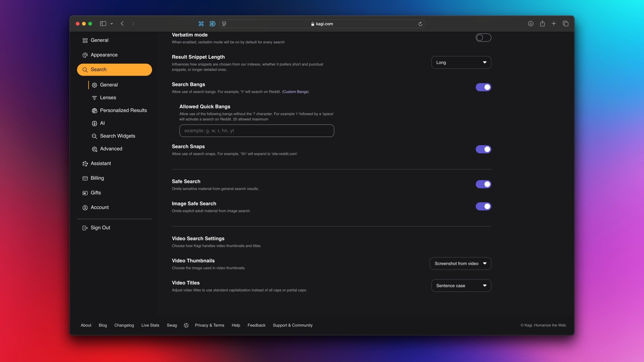Open Billing settings
This screenshot has width=644, height=362.
(x=114, y=178)
